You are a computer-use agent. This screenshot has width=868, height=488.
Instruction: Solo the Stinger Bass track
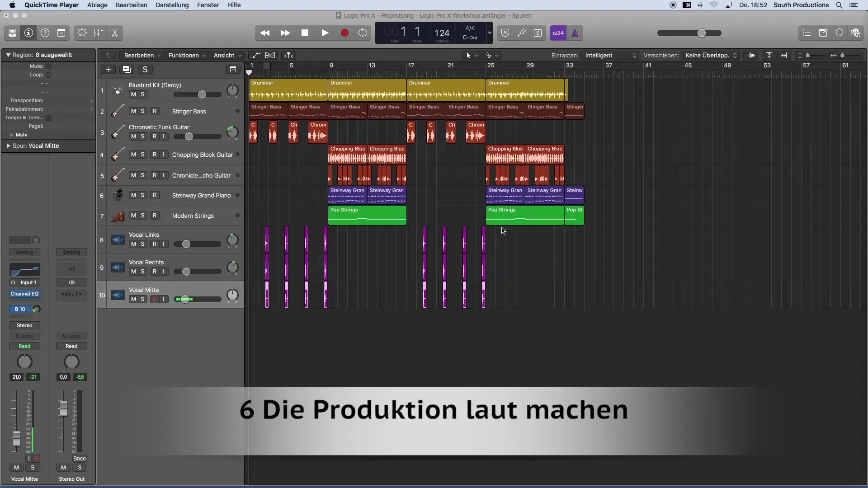pos(143,111)
